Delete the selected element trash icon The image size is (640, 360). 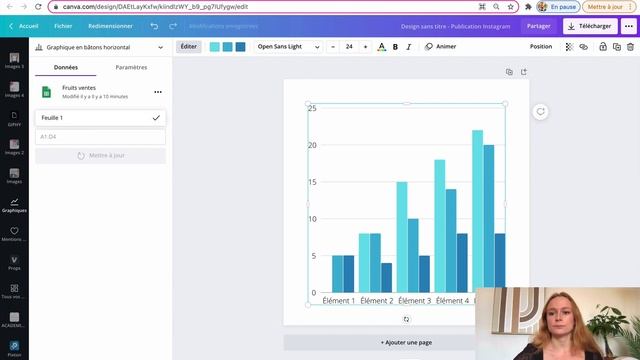(x=630, y=47)
